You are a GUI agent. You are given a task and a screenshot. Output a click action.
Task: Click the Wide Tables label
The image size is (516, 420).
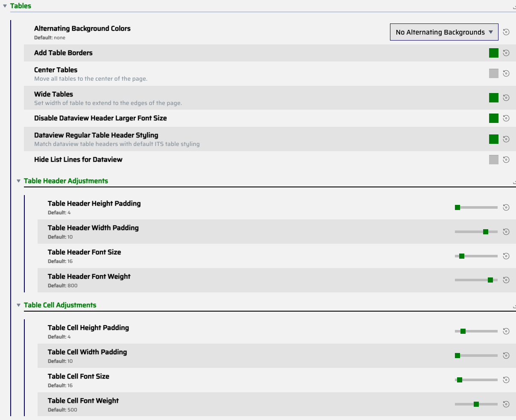click(53, 94)
